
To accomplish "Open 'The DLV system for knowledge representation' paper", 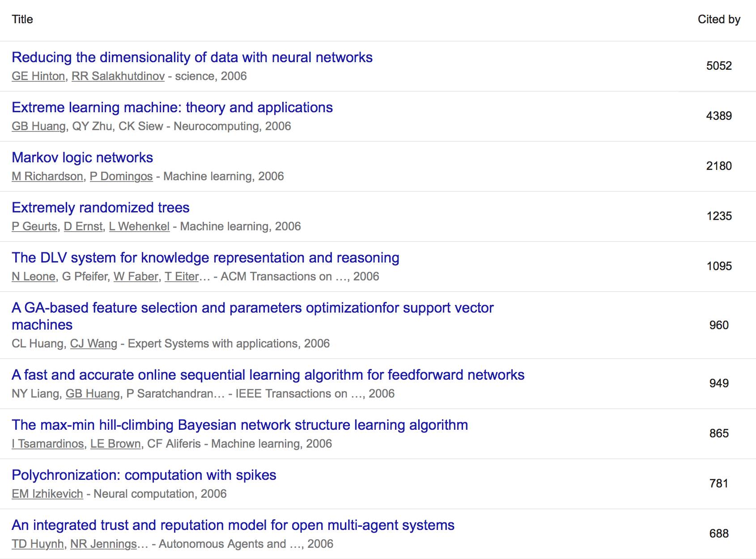I will click(x=205, y=258).
